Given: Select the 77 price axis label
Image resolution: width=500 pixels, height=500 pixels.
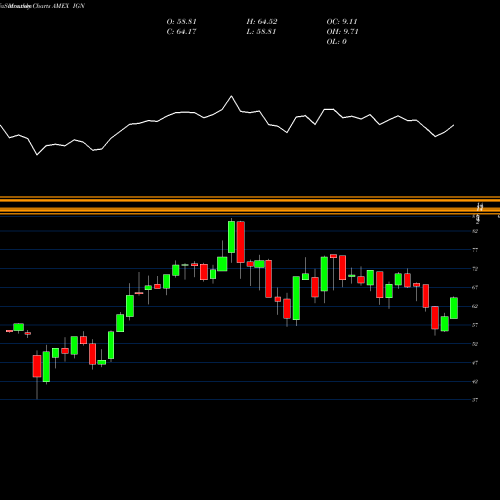Looking at the screenshot, I should (475, 250).
